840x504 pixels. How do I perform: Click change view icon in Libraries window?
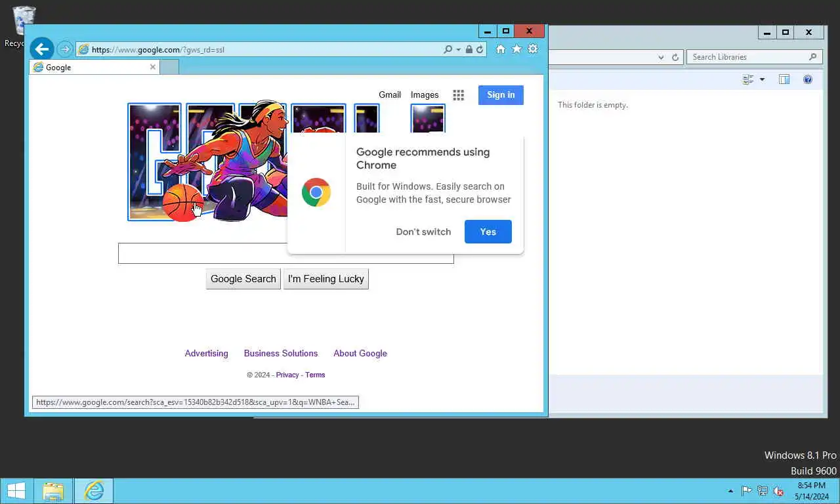pyautogui.click(x=748, y=79)
